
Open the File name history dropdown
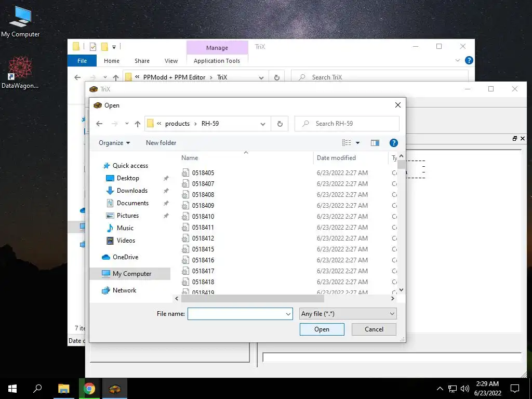288,314
